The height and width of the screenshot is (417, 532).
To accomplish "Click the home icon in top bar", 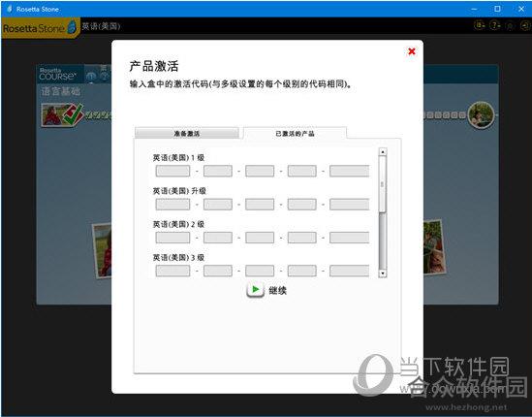I will 510,26.
